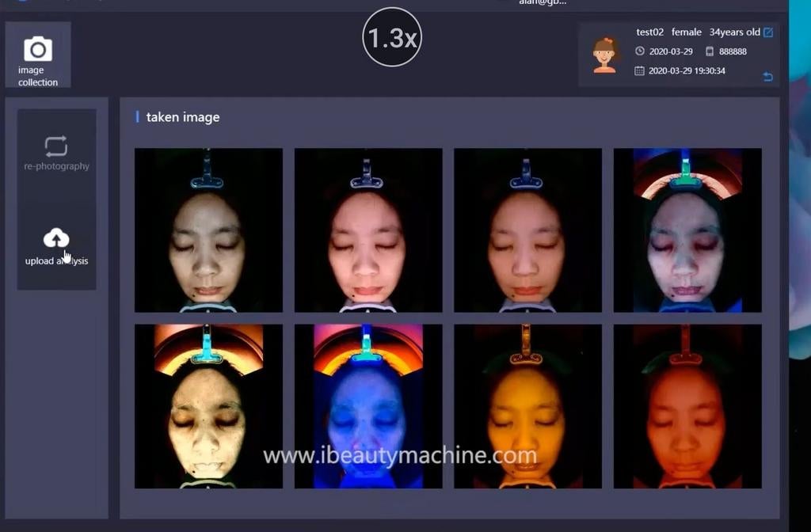Select the first face thumbnail in top row
The width and height of the screenshot is (811, 532).
[208, 230]
